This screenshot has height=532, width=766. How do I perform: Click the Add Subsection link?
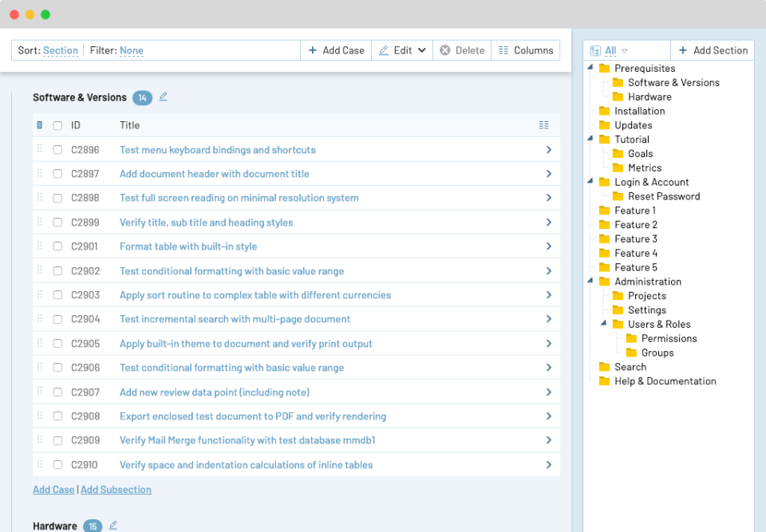point(116,489)
